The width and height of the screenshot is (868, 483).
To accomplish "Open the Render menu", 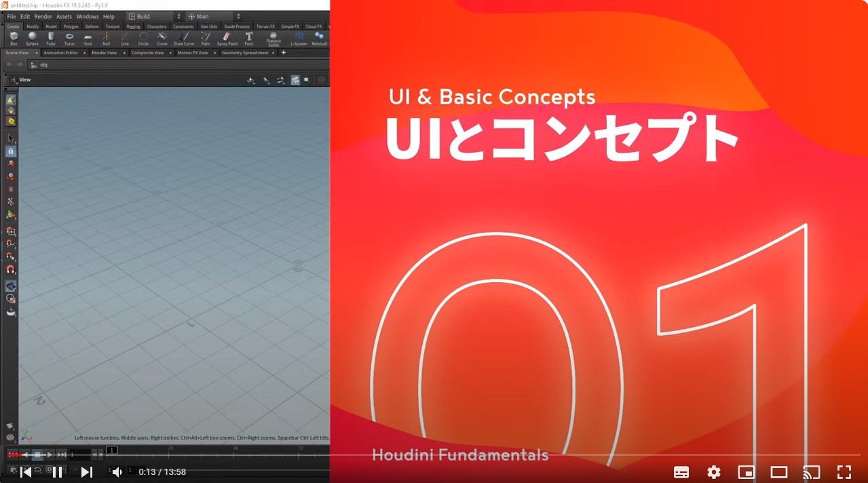I will click(43, 16).
